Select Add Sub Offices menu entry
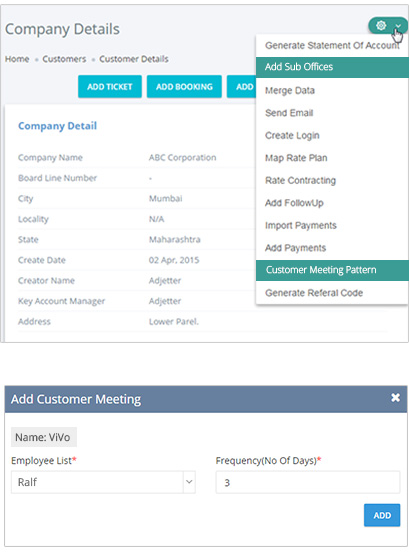 pos(332,67)
